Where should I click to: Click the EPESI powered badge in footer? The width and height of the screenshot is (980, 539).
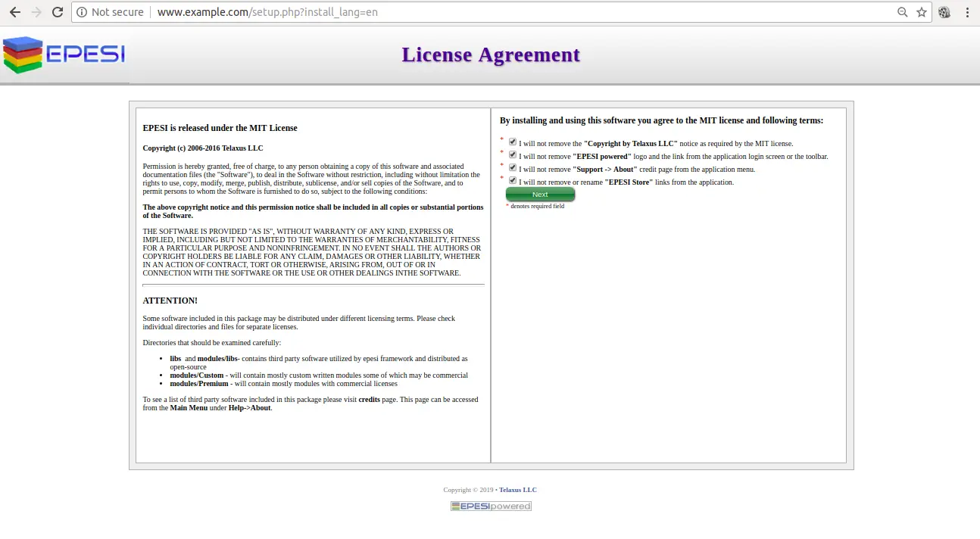coord(491,506)
